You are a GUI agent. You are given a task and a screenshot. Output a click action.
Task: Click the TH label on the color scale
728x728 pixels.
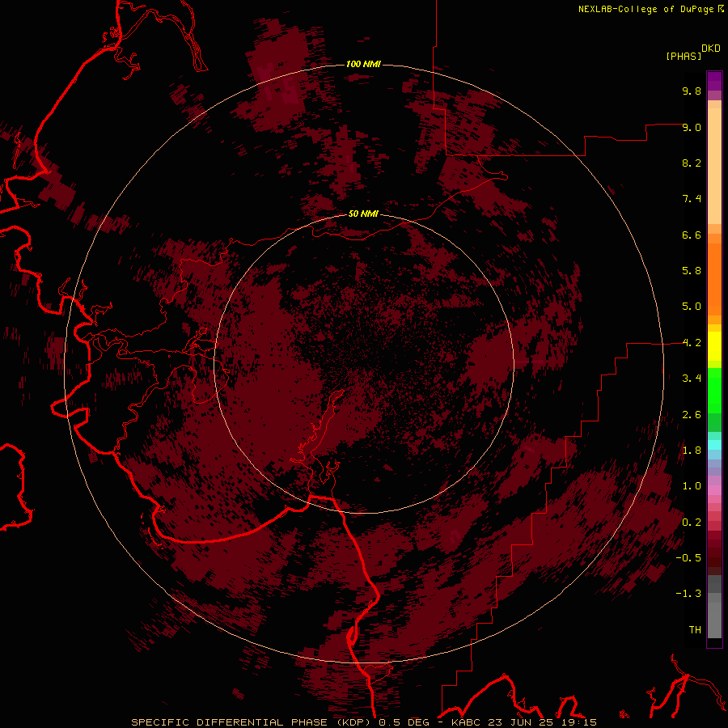(x=695, y=630)
